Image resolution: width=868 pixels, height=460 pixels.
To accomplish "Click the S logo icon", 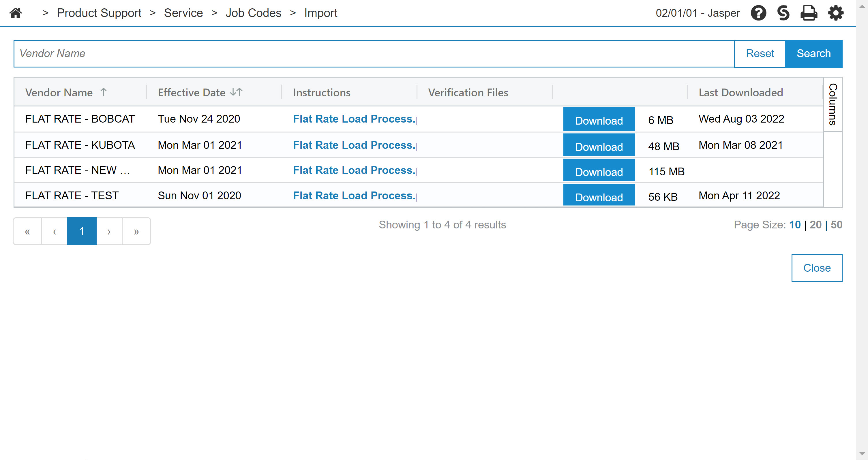I will point(783,13).
